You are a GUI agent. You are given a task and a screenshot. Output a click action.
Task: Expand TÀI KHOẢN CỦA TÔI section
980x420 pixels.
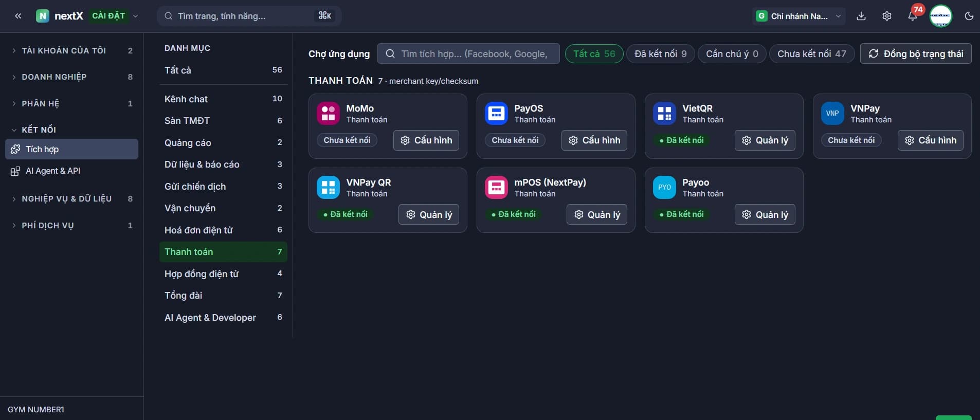(71, 50)
